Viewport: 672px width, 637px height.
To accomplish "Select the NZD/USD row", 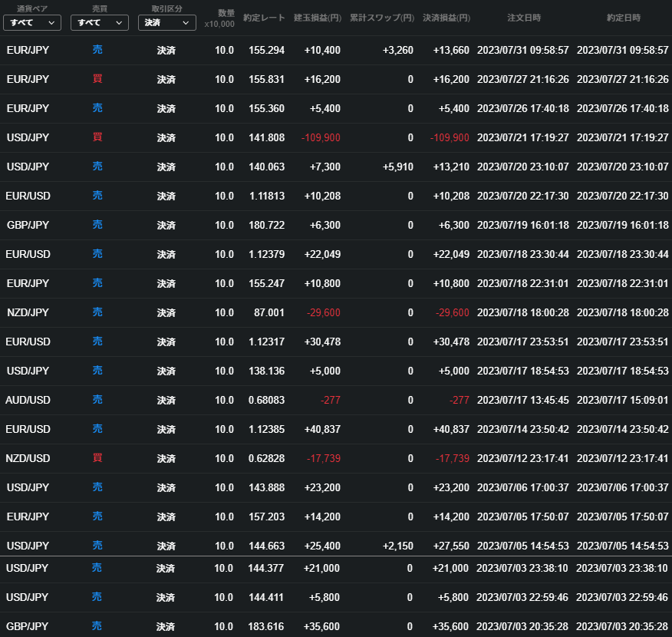I will pos(336,458).
